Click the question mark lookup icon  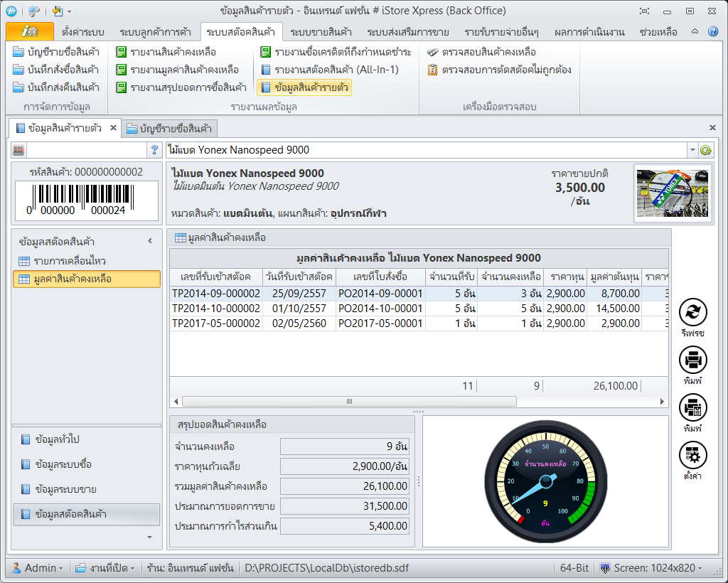point(154,150)
